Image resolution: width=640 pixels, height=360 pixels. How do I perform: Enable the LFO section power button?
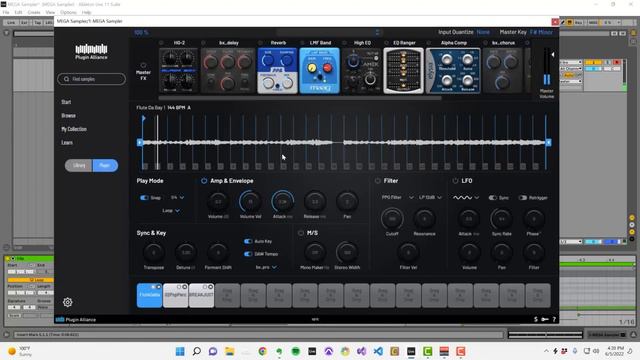(455, 180)
